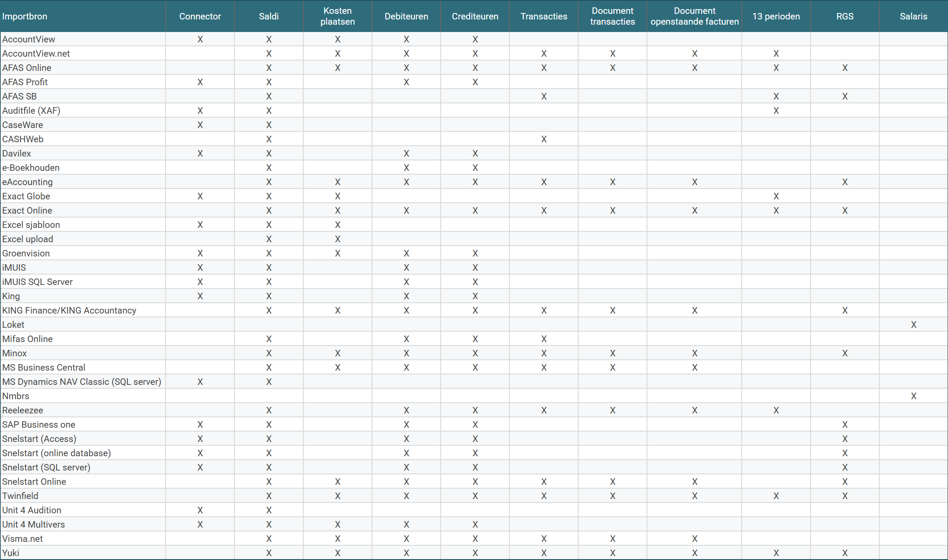Click the Crediteuren column header

(x=475, y=16)
